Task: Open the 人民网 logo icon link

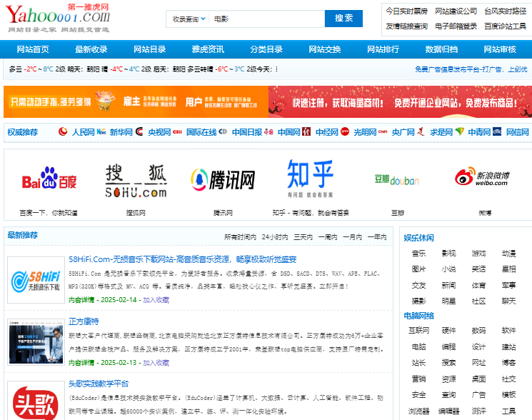Action: [x=63, y=131]
